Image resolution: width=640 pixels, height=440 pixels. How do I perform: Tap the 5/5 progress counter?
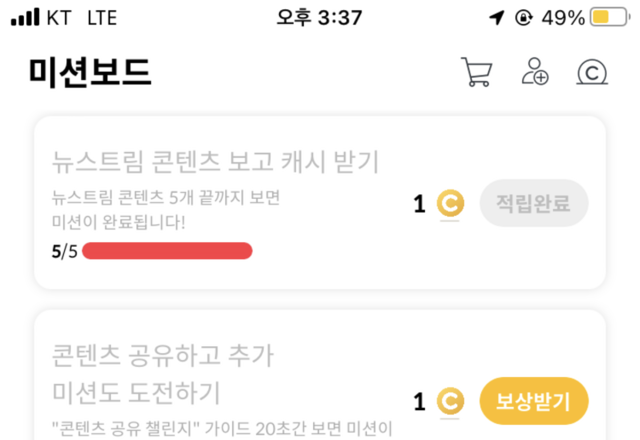pos(64,251)
